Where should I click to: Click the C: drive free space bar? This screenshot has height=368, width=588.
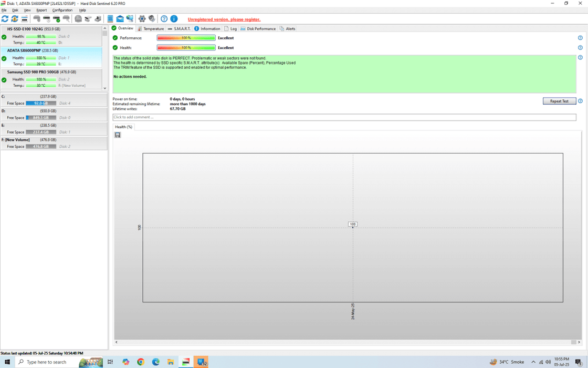point(41,104)
